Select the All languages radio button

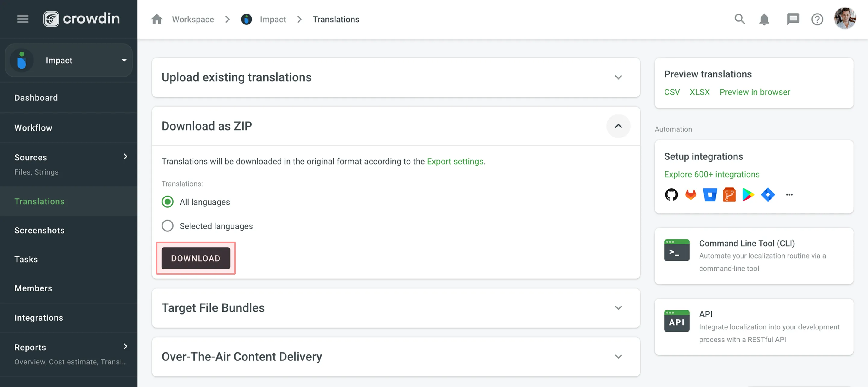(x=168, y=202)
